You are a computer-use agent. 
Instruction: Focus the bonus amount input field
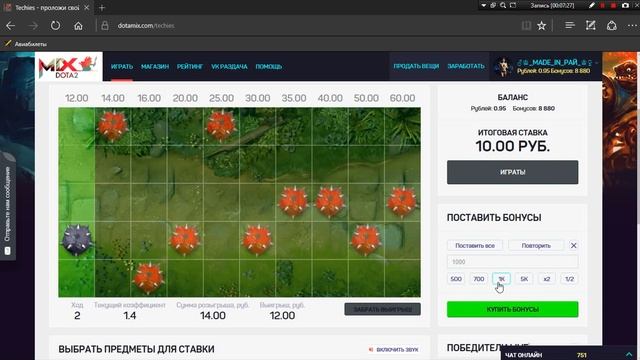[x=512, y=262]
